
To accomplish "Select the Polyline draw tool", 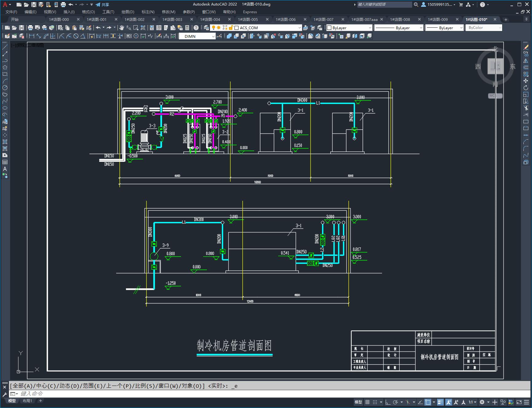I will [5, 61].
